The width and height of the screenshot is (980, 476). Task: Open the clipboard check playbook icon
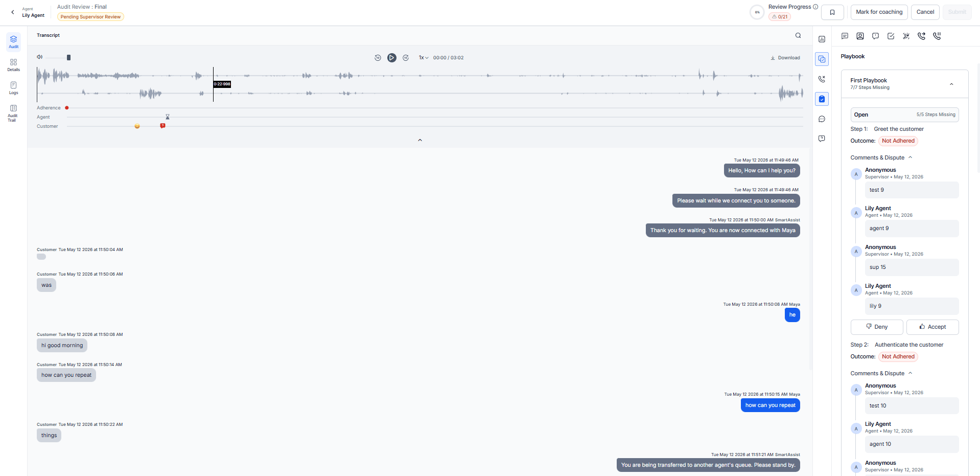pyautogui.click(x=822, y=99)
